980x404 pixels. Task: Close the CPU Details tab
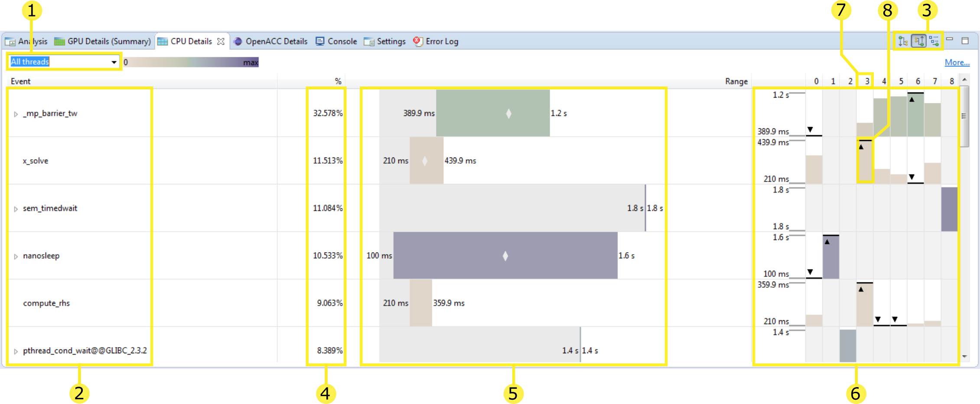pos(221,41)
